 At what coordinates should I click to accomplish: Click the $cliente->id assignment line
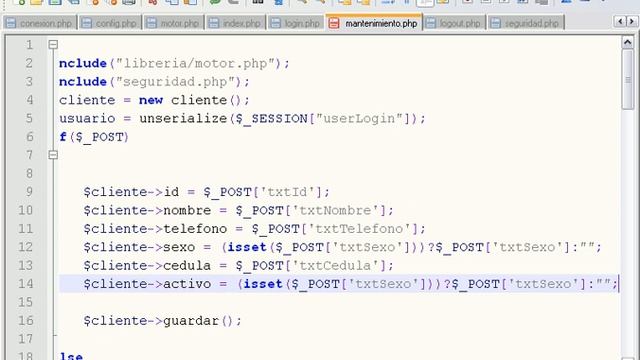click(206, 192)
